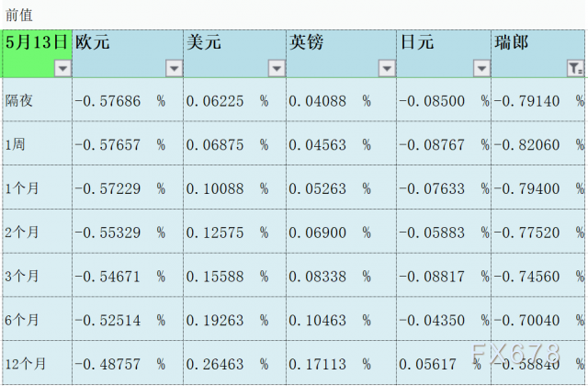588x386 pixels.
Task: Click the cell with value 0.10088
Action: (x=235, y=187)
